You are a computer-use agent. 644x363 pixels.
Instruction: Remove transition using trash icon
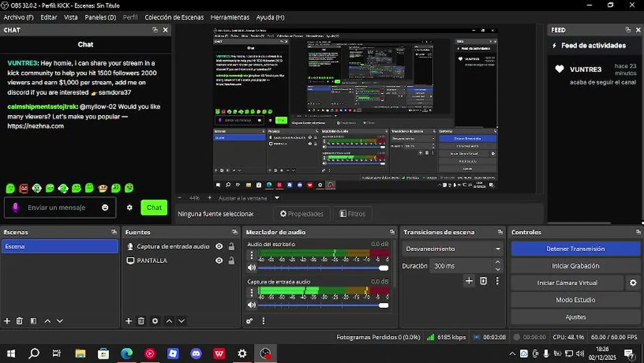tap(483, 281)
